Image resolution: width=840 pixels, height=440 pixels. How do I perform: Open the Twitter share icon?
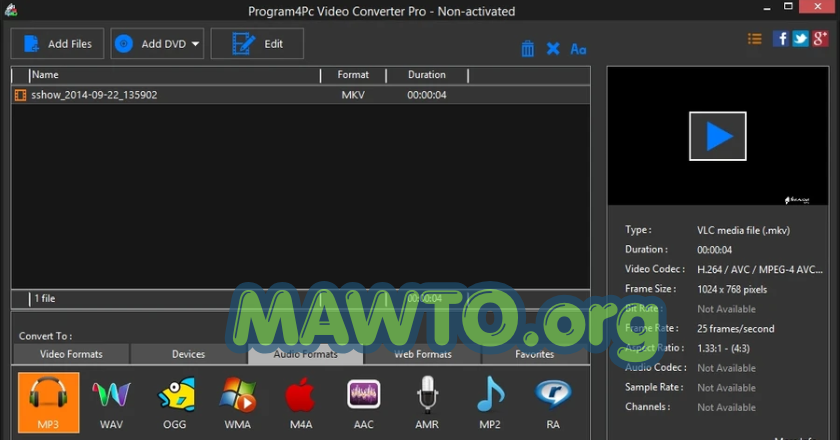pyautogui.click(x=800, y=39)
